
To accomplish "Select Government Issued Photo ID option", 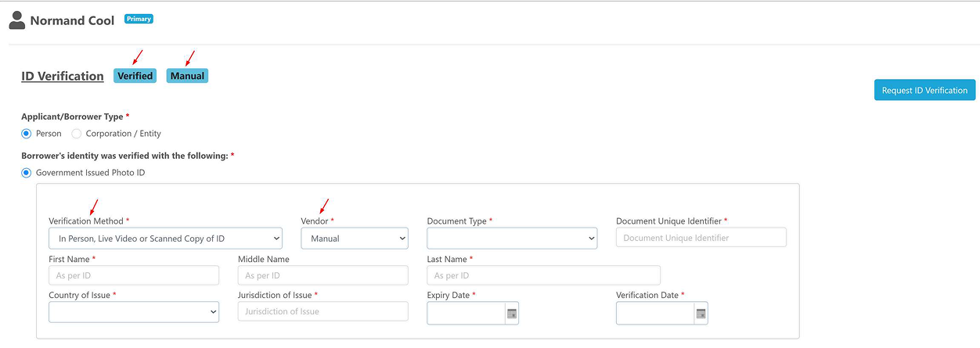I will pyautogui.click(x=27, y=173).
